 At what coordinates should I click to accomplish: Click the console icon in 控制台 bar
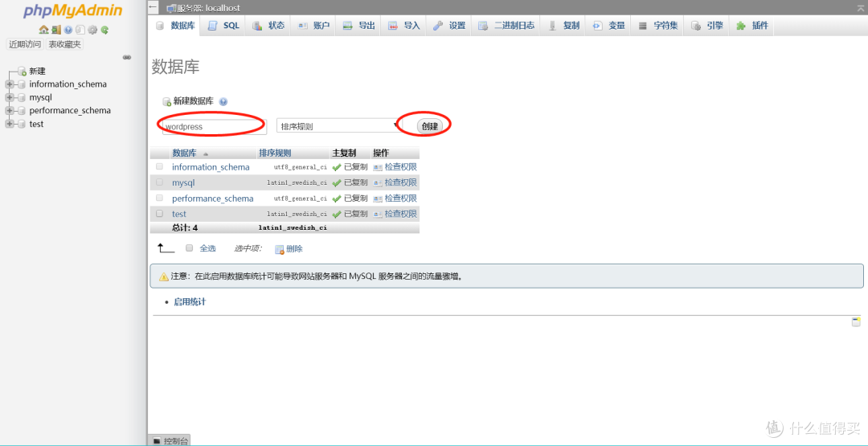[x=157, y=441]
